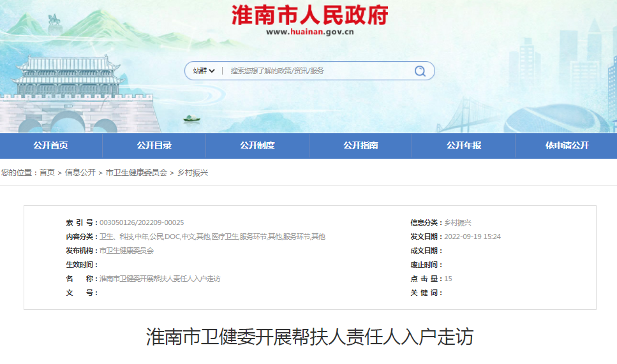Image resolution: width=617 pixels, height=364 pixels.
Task: Click the 废止时间 label
Action: 426,265
